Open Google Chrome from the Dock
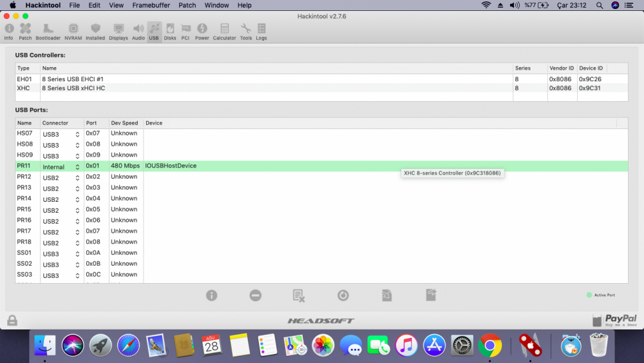The width and height of the screenshot is (644, 363). (489, 346)
